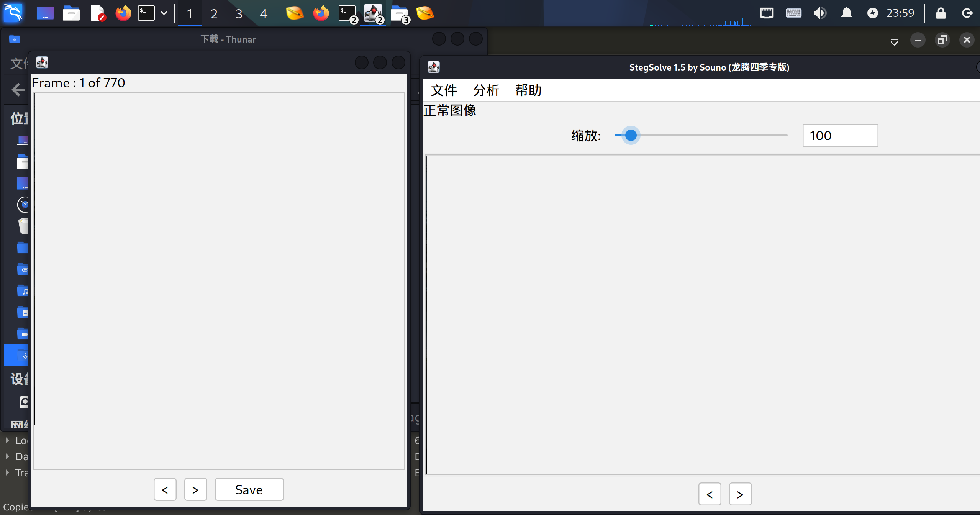Click the StegSolve taskbar window icon
The width and height of the screenshot is (980, 515).
pos(373,13)
